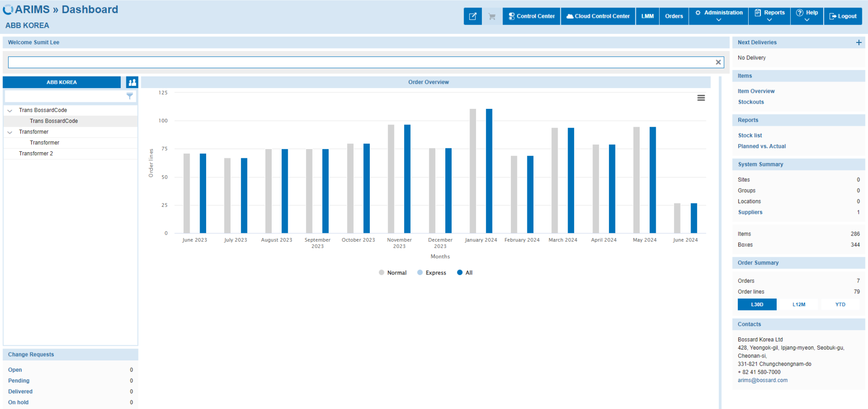
Task: Clear the search field with X icon
Action: coord(718,62)
